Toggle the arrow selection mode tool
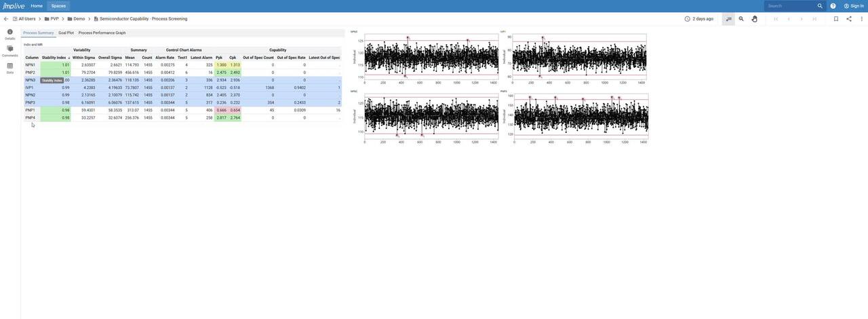The height and width of the screenshot is (319, 868). tap(728, 19)
